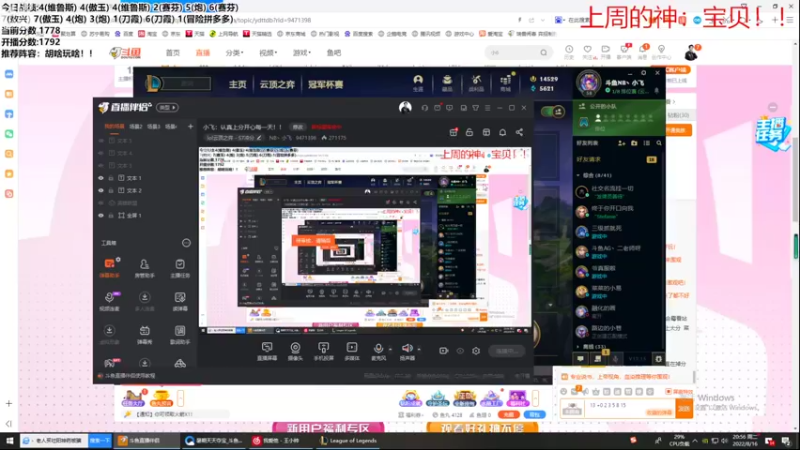The width and height of the screenshot is (800, 450).
Task: Open 主页 tab in League client
Action: pyautogui.click(x=237, y=84)
